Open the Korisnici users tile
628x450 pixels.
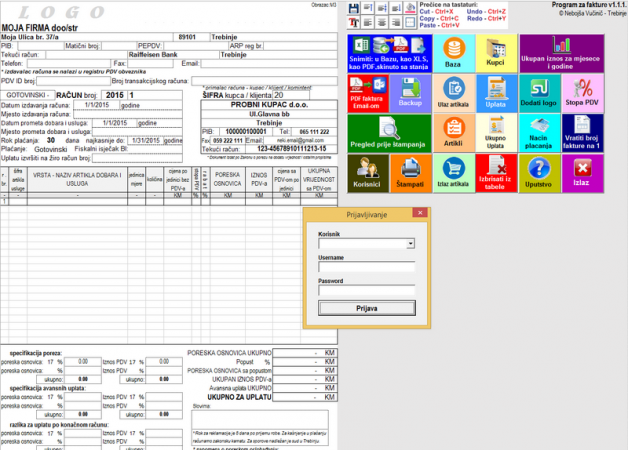click(x=368, y=173)
